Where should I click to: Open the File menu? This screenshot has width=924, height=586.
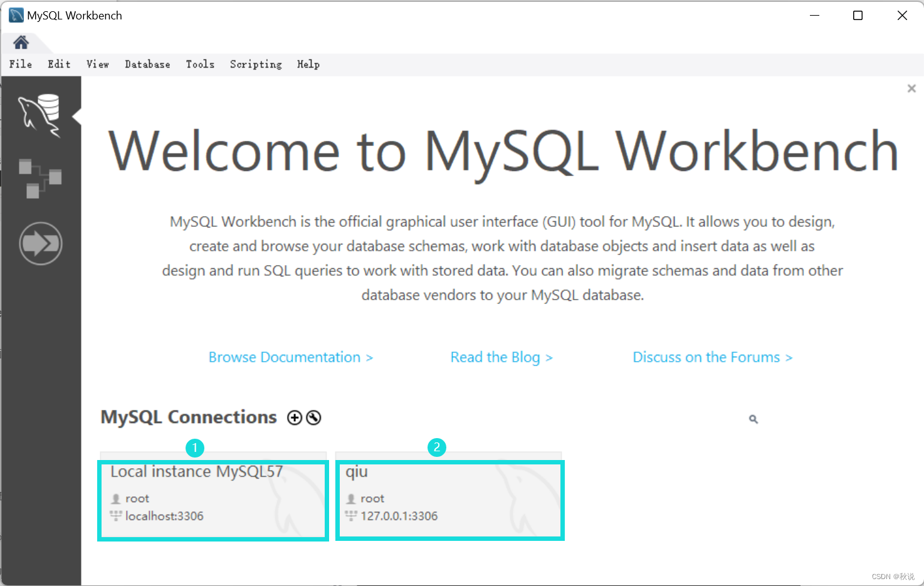click(x=21, y=64)
